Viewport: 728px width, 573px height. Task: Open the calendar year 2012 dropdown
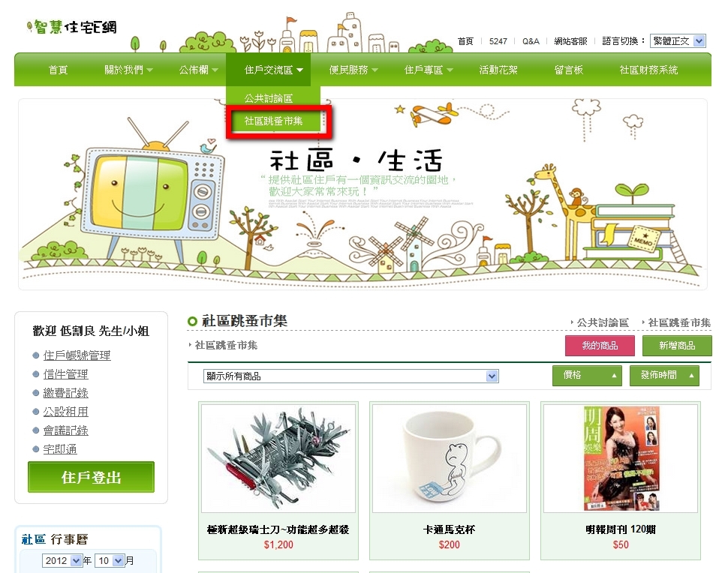tap(62, 560)
